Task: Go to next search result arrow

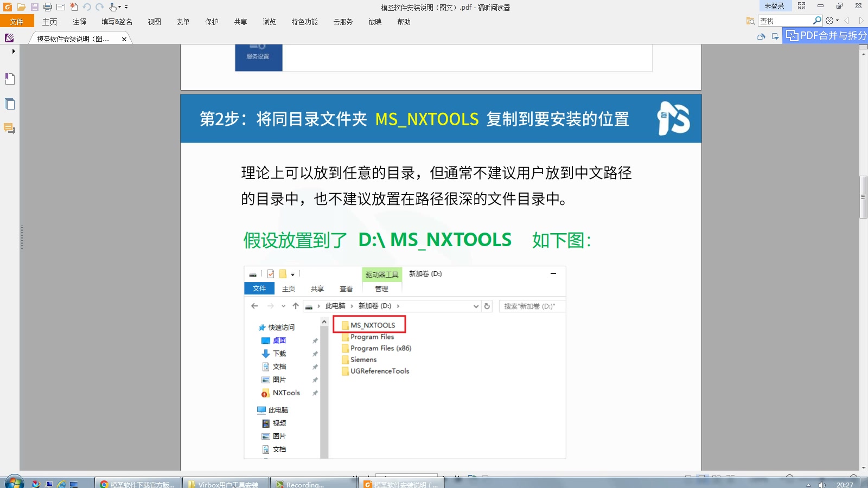Action: tap(860, 21)
